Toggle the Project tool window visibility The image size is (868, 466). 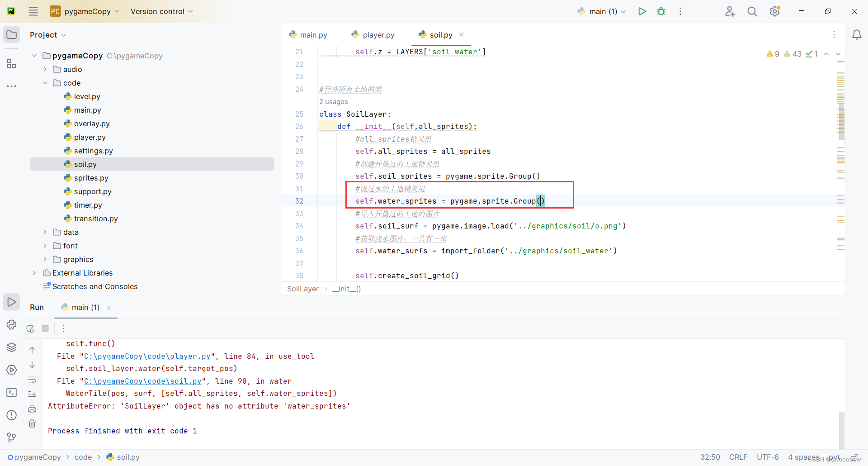11,34
